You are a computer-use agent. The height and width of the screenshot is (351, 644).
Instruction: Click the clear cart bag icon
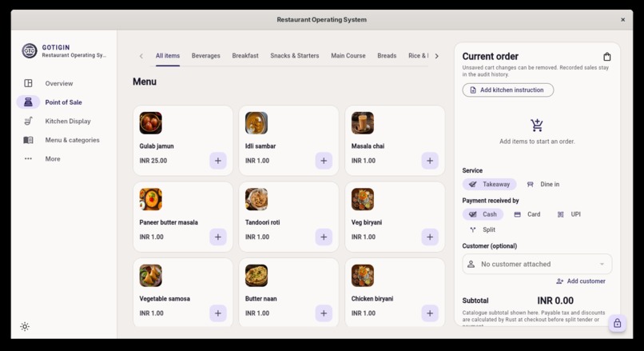coord(607,57)
